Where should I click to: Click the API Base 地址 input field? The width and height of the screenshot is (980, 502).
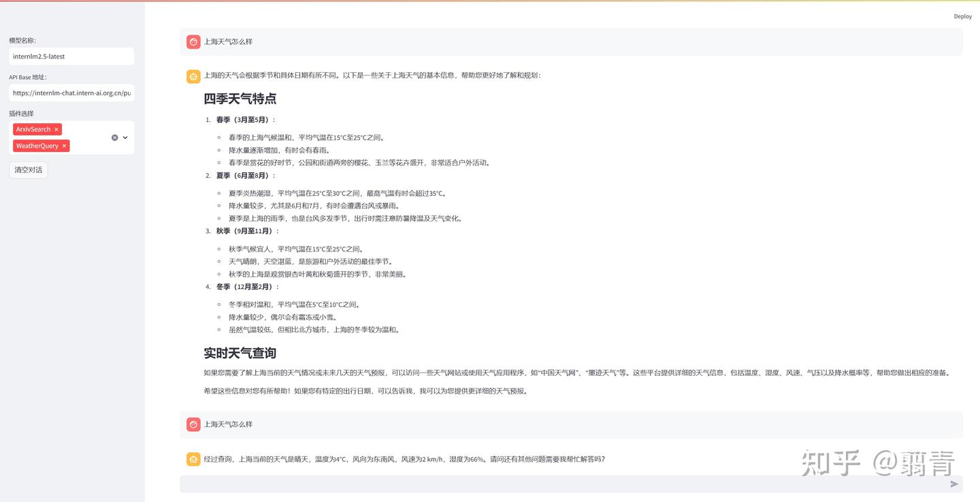[x=71, y=93]
